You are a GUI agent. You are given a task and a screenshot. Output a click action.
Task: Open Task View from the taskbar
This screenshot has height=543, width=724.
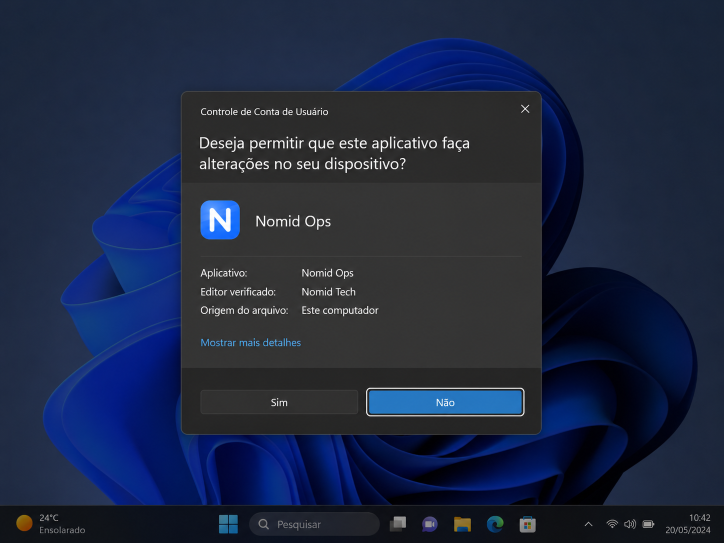click(398, 524)
